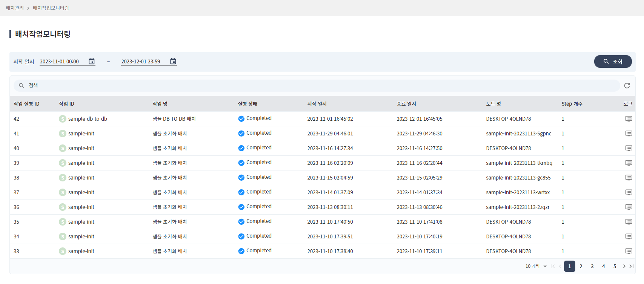Viewport: 644px width, 284px height.
Task: Click the refresh icon beside search bar
Action: click(627, 86)
